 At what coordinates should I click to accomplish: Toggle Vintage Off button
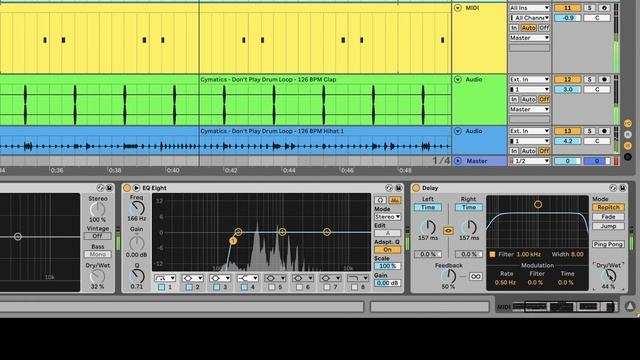(98, 236)
